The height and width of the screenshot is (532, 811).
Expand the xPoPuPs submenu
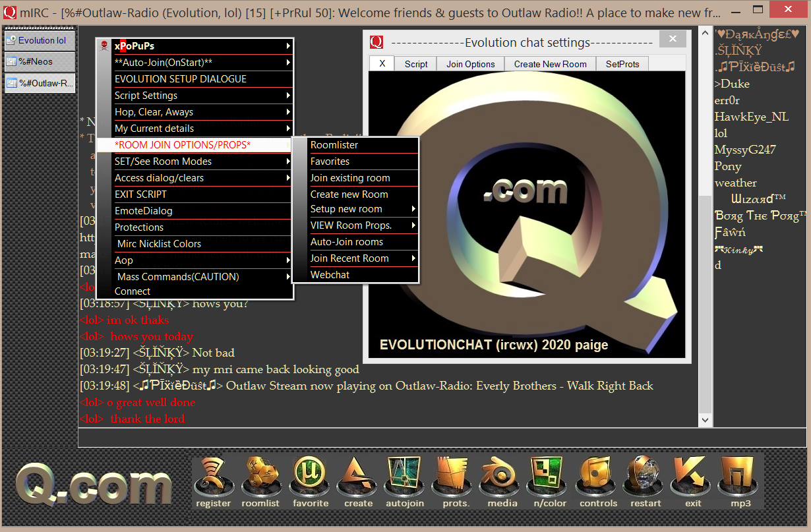[288, 46]
